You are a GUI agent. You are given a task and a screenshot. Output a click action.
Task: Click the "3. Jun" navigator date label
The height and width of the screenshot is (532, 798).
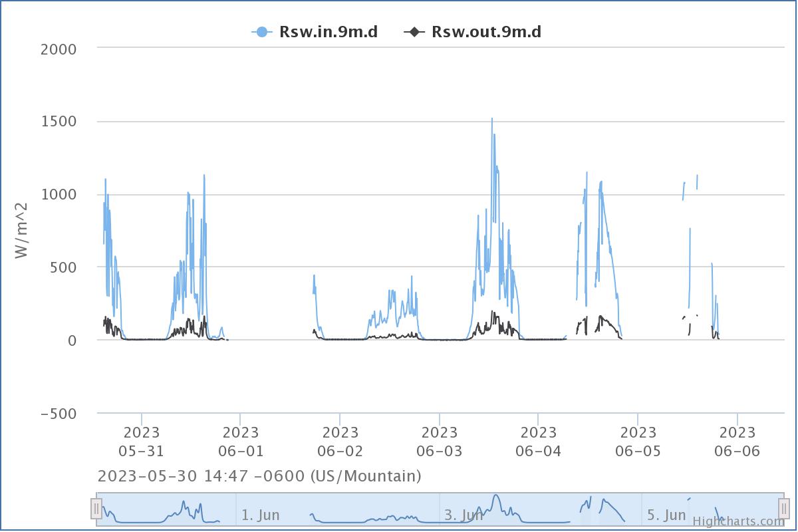(x=464, y=515)
